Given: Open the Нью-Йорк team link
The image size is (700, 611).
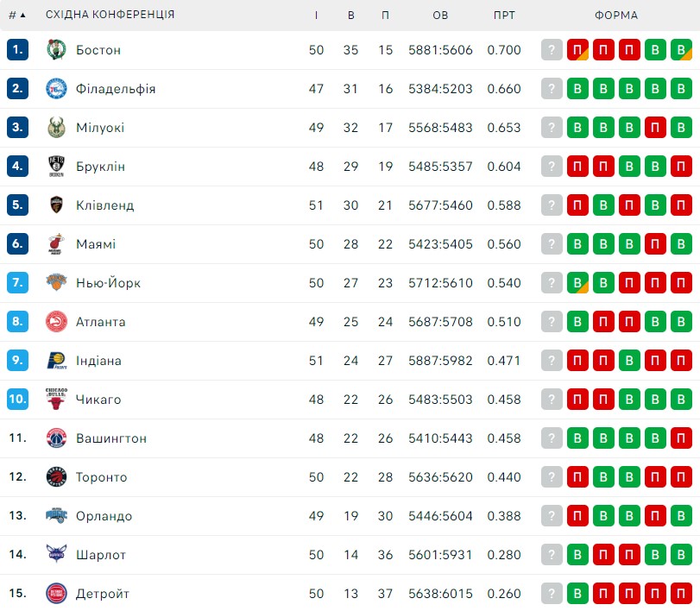Looking at the screenshot, I should (108, 283).
